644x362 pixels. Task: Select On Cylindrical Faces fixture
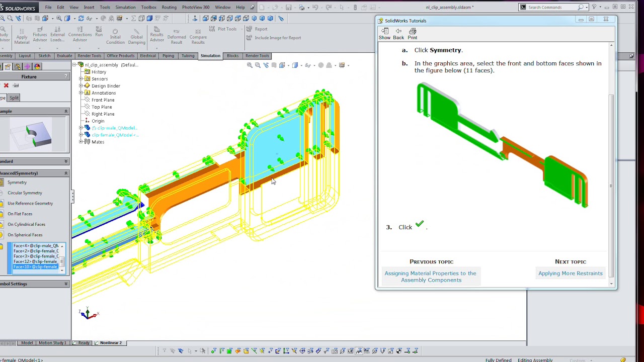tap(26, 225)
